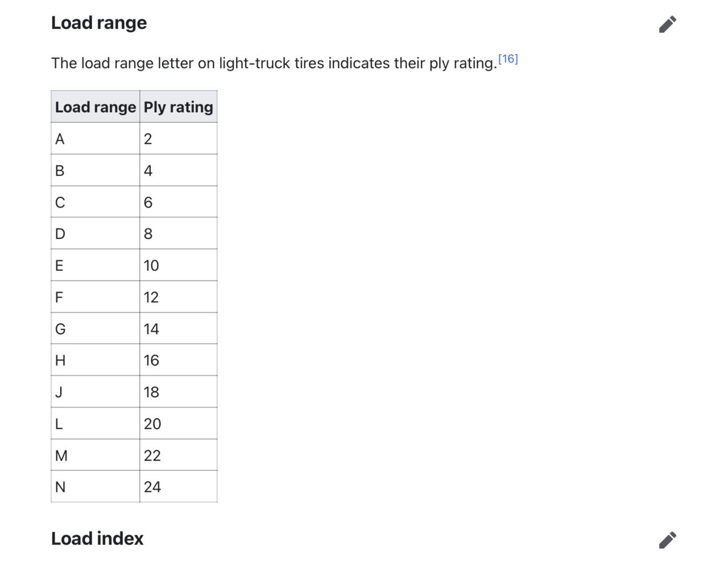Select the Ply rating column header

pyautogui.click(x=179, y=106)
